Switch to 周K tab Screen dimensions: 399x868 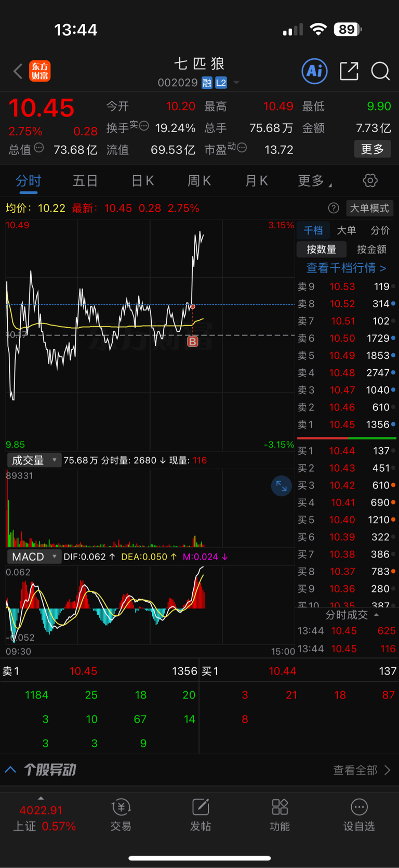pyautogui.click(x=199, y=181)
